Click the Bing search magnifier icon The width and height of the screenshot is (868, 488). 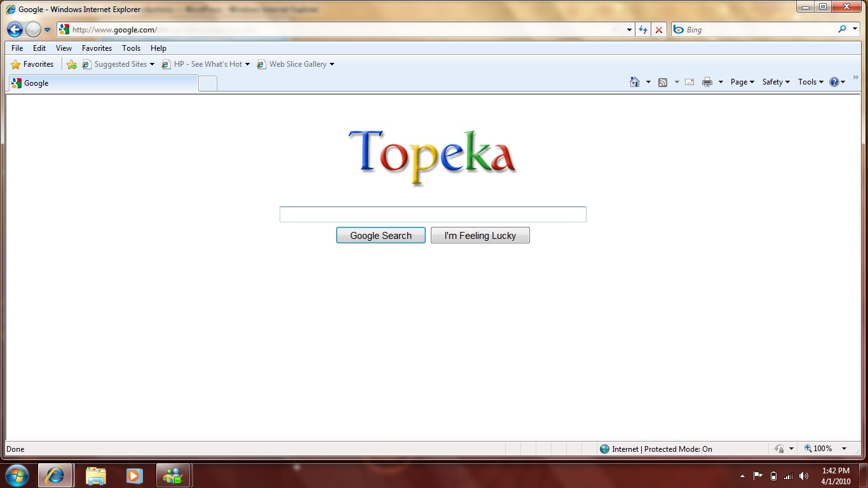(842, 29)
